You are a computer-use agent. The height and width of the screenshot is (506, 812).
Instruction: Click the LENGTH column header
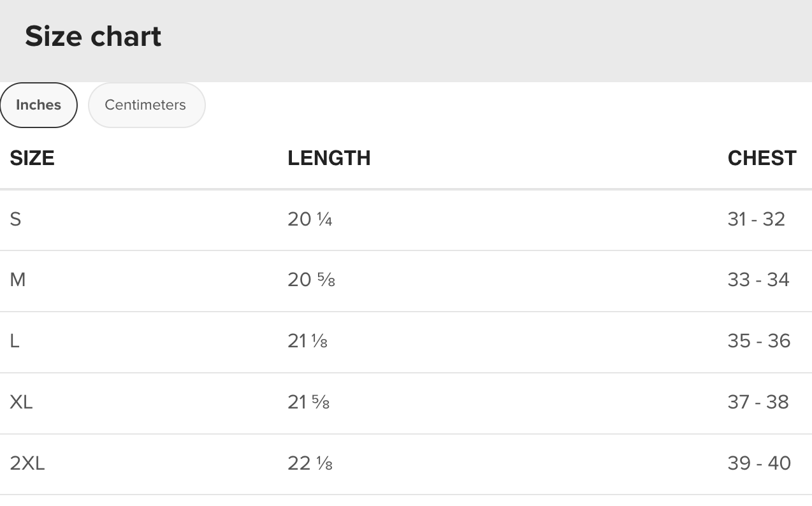329,158
